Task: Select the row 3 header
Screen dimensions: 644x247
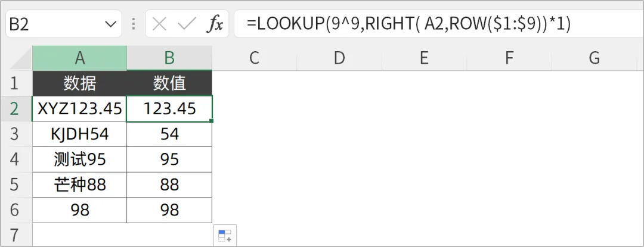Action: pos(16,134)
